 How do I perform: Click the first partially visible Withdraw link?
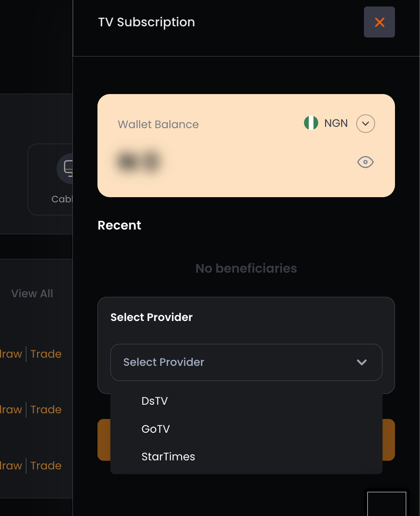point(11,354)
